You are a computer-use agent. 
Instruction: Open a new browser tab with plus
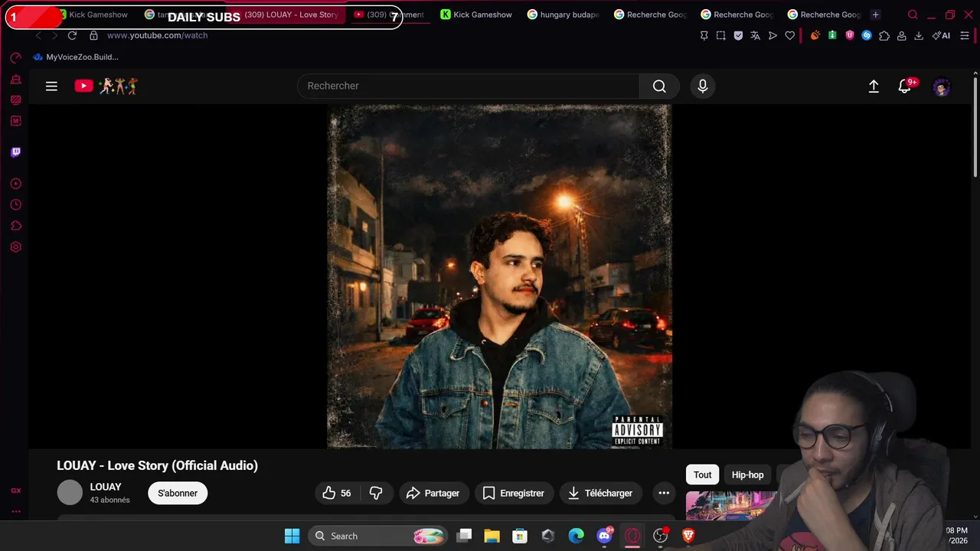coord(876,15)
